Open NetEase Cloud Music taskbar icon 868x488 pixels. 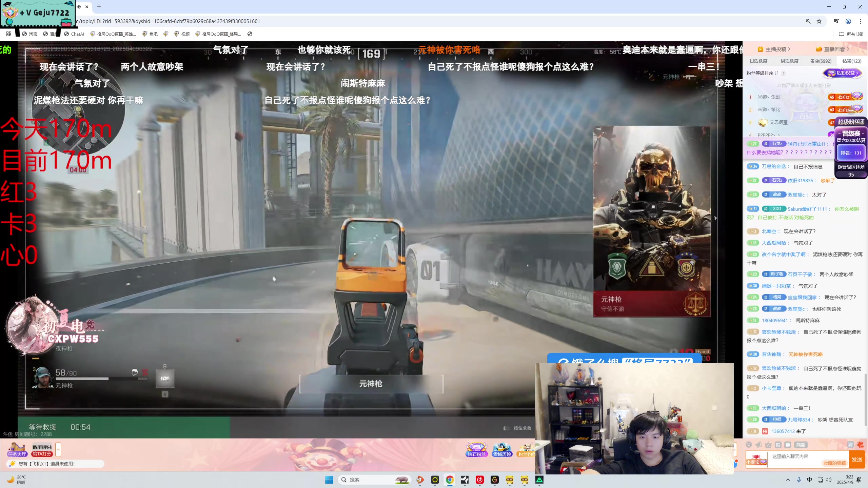[480, 480]
